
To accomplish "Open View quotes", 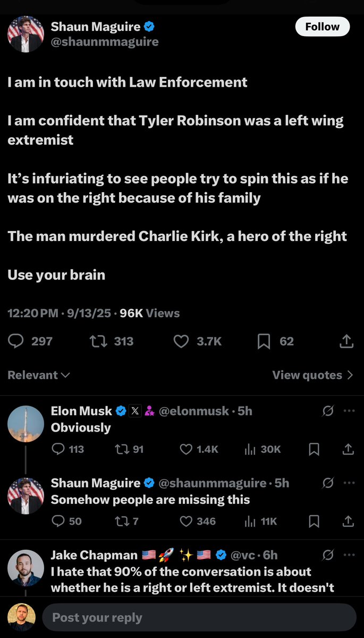I will (312, 375).
